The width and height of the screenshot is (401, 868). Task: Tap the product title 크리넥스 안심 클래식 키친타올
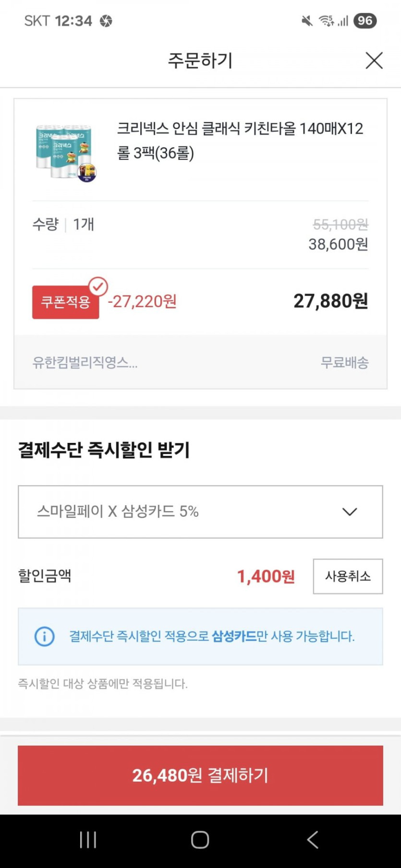tap(240, 141)
